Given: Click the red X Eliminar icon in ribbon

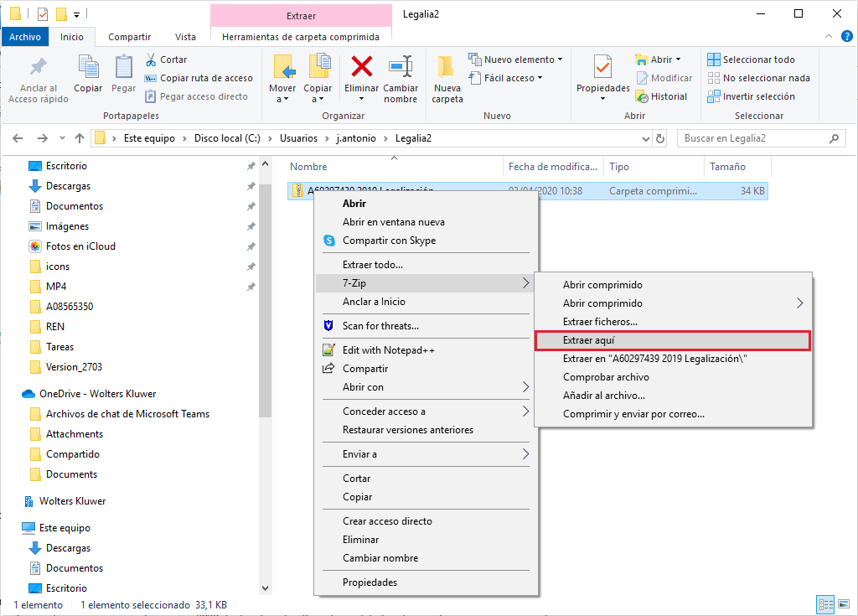Looking at the screenshot, I should coord(362,67).
